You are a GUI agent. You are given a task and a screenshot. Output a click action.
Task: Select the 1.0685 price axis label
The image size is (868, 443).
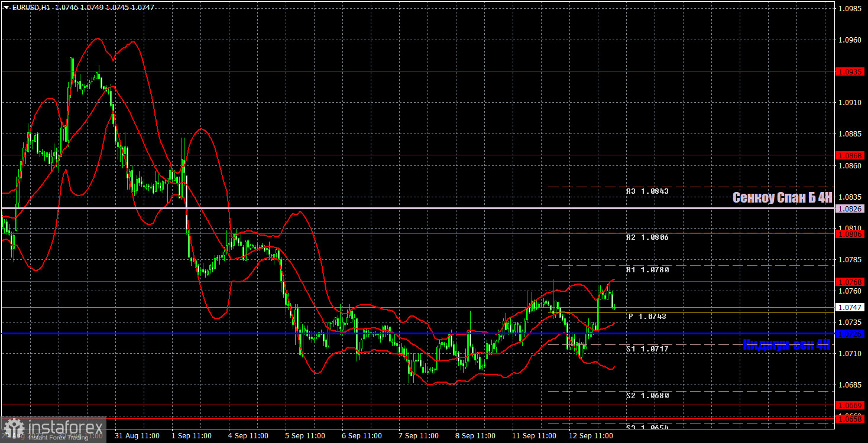point(851,385)
